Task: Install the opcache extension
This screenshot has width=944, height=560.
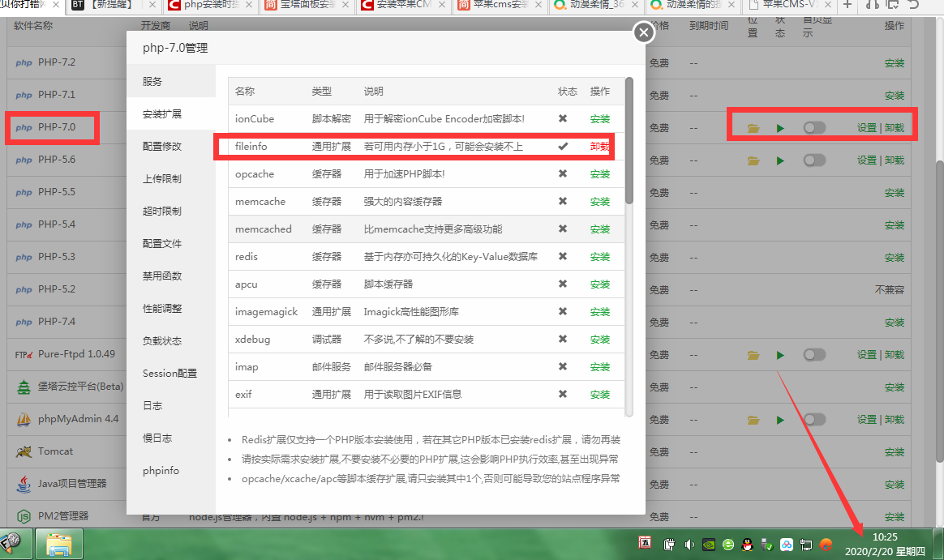Action: click(x=600, y=174)
